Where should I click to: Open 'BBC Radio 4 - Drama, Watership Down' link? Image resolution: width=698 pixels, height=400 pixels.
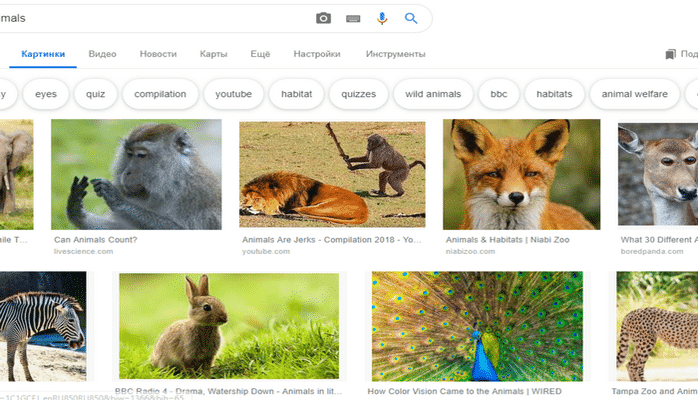[228, 391]
